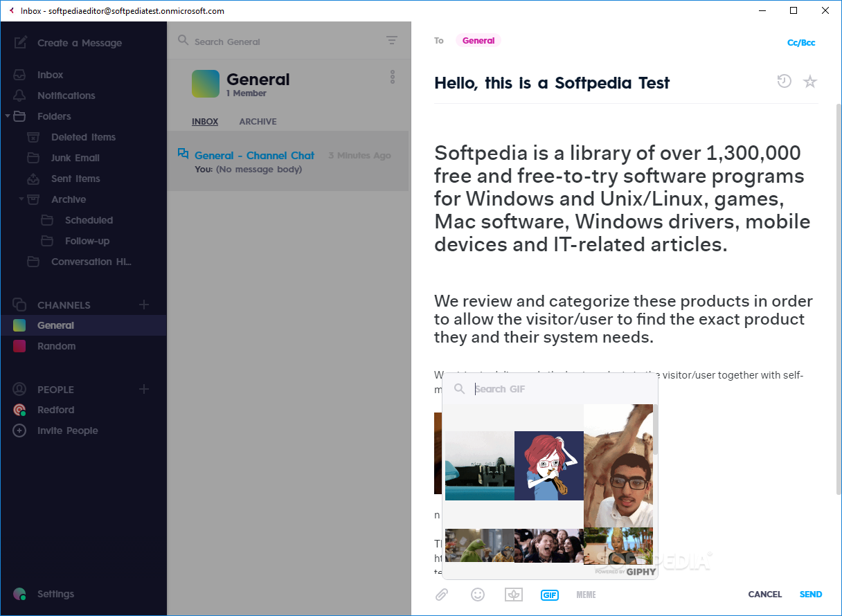Click the Follow-up folder icon

pos(47,241)
